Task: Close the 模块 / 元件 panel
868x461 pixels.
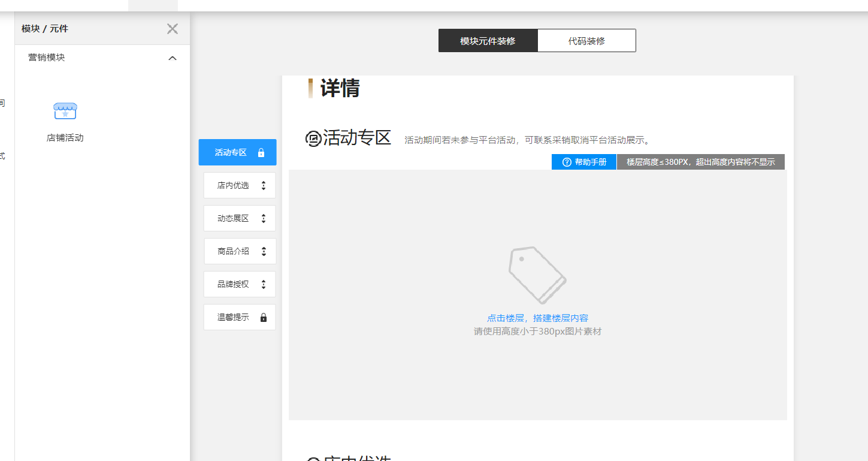Action: click(173, 29)
